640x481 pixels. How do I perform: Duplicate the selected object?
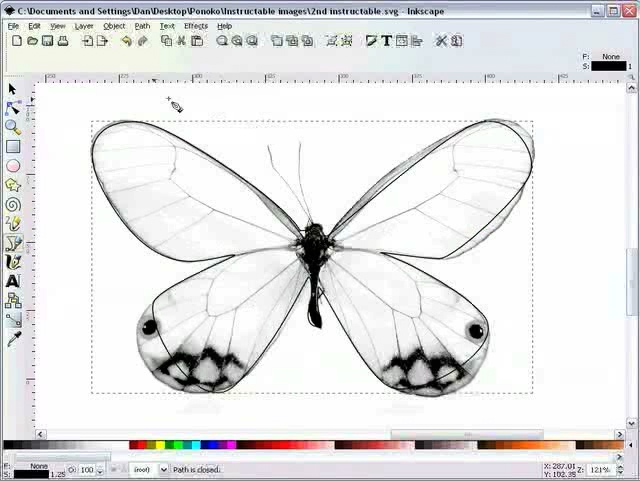pyautogui.click(x=277, y=41)
